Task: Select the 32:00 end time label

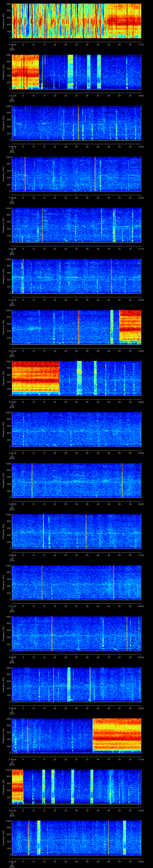Action: 141,810
